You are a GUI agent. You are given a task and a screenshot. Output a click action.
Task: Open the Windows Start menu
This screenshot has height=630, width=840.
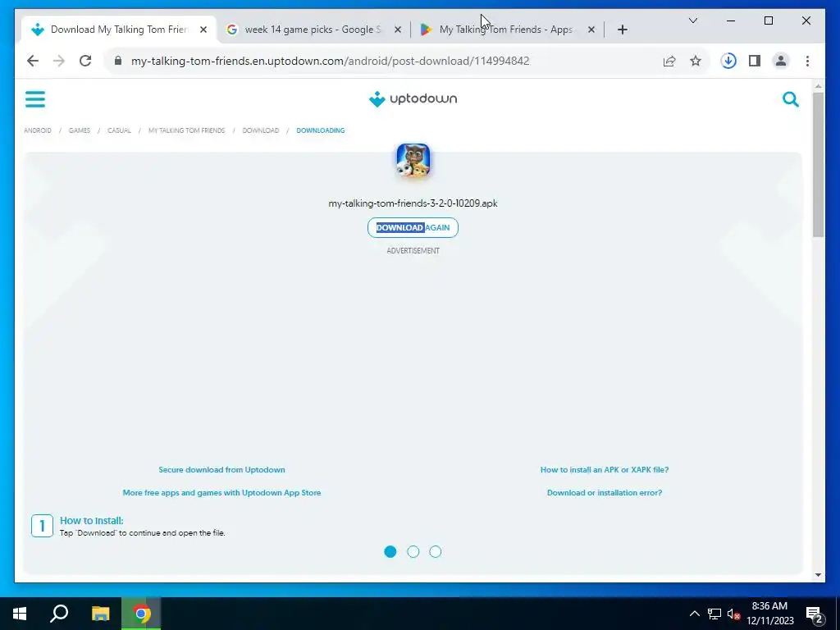20,614
